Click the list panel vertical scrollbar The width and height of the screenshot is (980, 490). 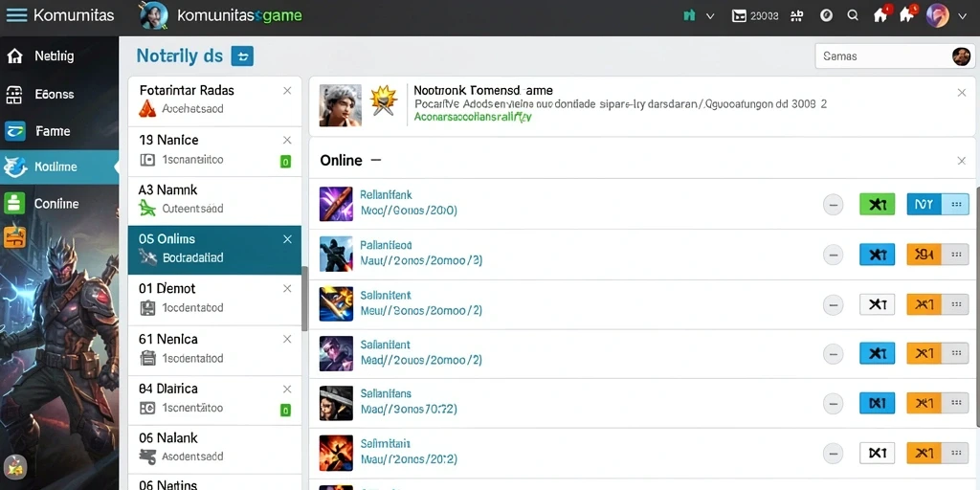pyautogui.click(x=304, y=299)
